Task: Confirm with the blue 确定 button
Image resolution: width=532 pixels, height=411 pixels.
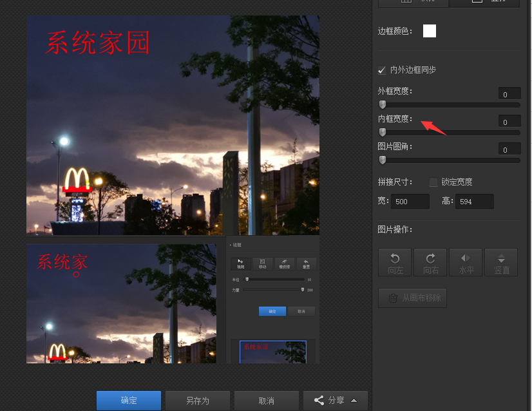Action: 129,401
